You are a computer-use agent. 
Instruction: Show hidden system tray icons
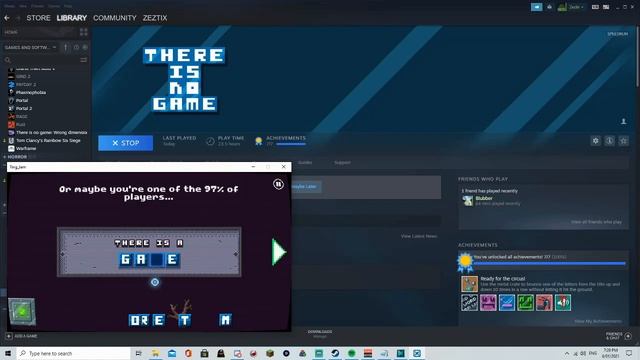567,353
